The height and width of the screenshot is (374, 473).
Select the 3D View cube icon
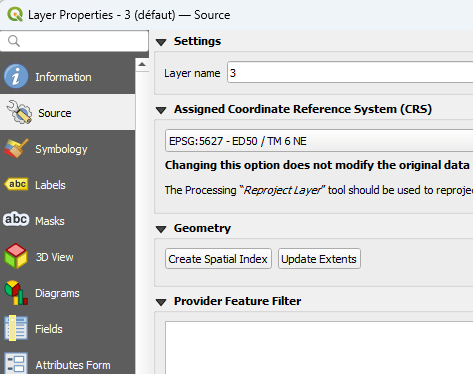[16, 256]
